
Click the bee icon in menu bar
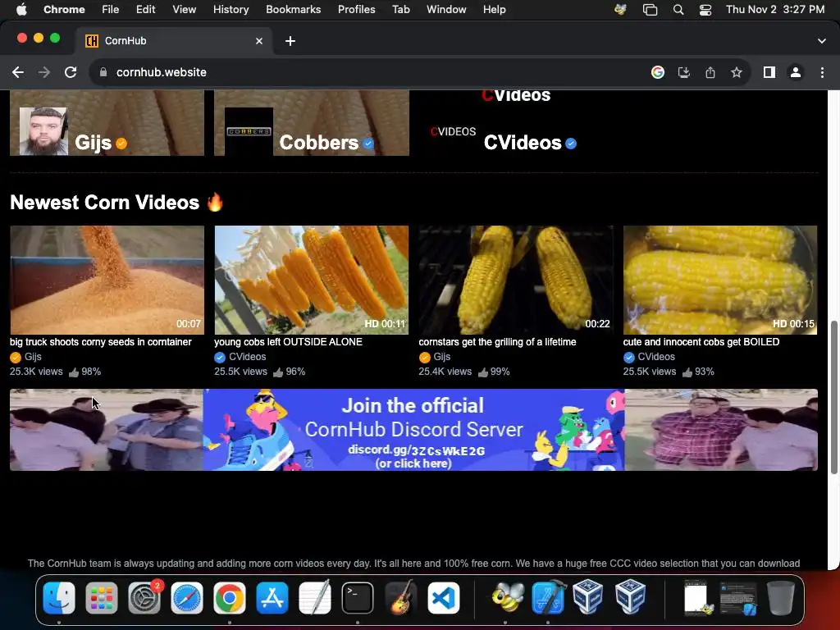(x=620, y=10)
